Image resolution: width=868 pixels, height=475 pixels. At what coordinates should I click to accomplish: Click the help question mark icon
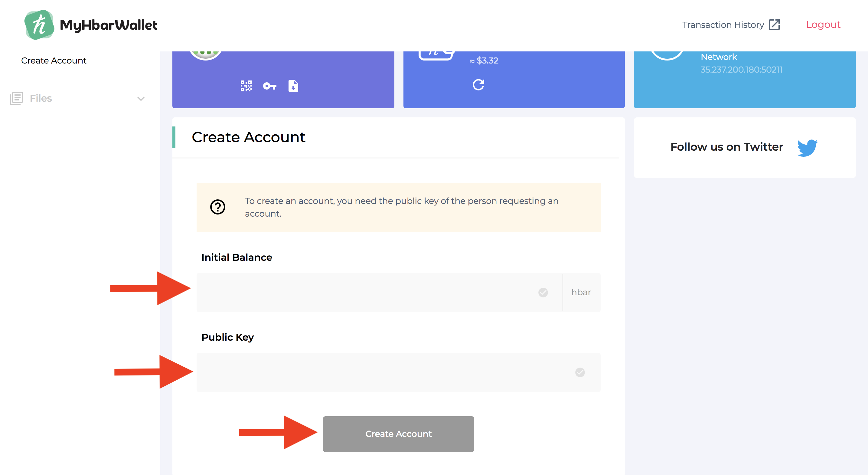[x=218, y=207]
